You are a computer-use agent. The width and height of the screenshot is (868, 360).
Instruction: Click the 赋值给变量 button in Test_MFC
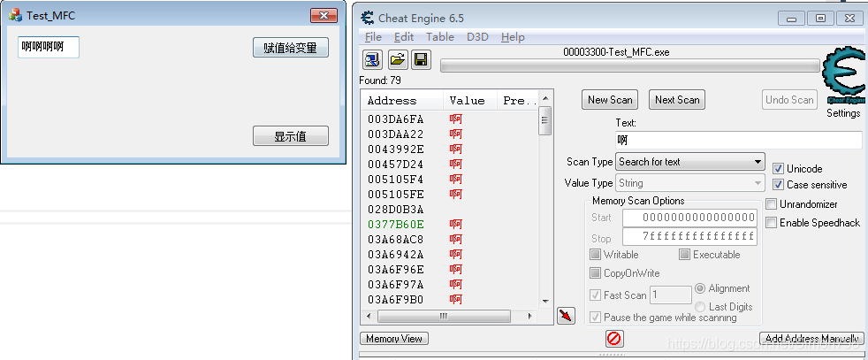click(291, 48)
